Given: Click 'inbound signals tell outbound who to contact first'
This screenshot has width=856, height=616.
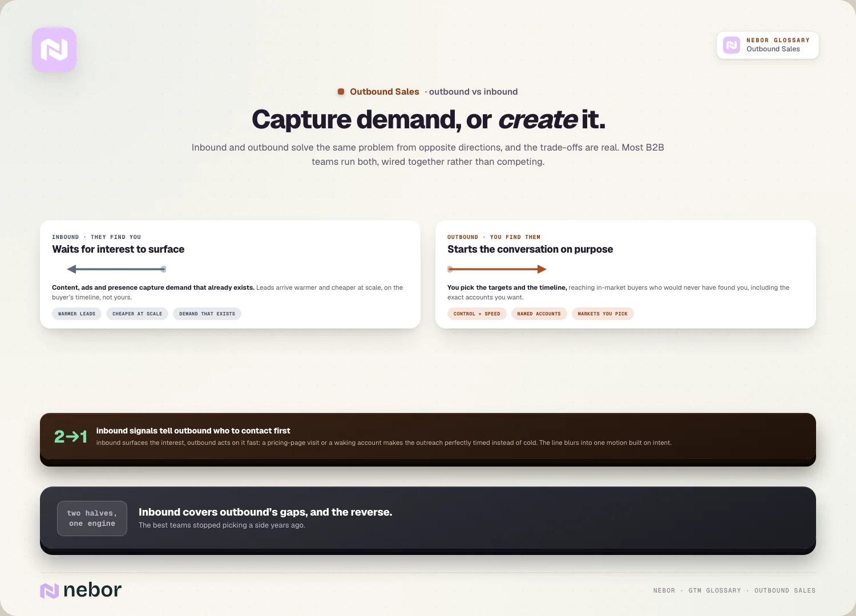Looking at the screenshot, I should click(193, 431).
